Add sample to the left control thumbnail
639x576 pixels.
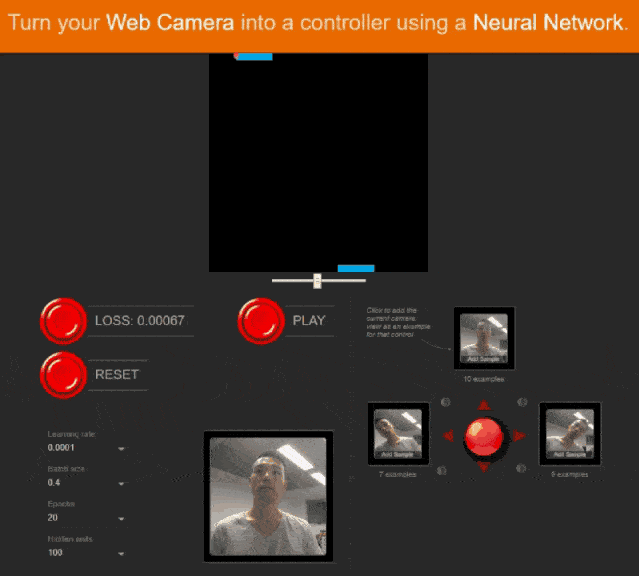398,434
